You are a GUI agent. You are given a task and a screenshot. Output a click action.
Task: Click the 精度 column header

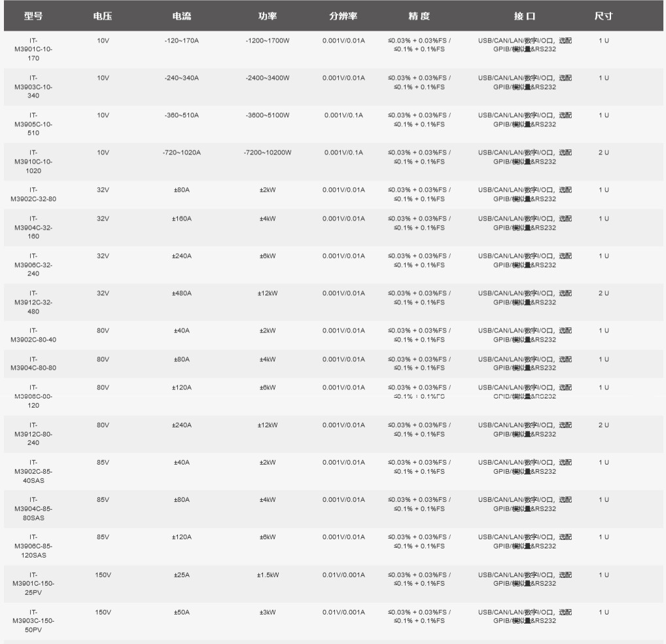(419, 16)
